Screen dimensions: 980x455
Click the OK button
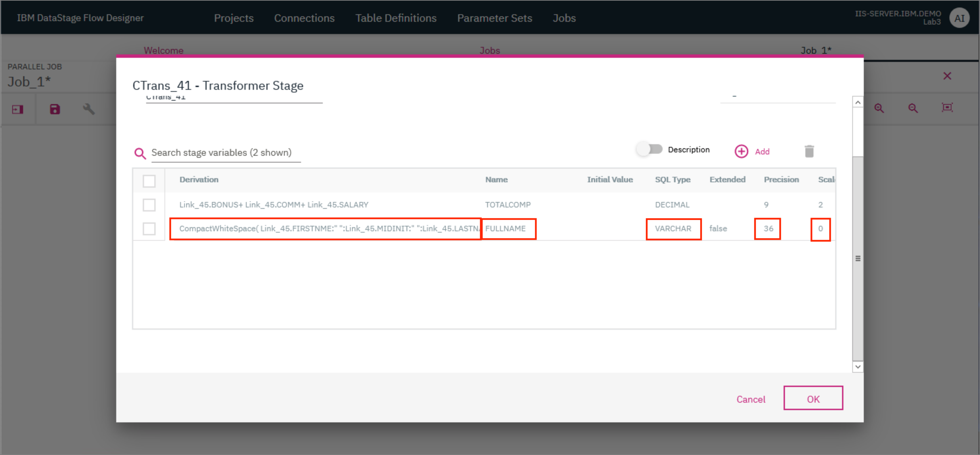pyautogui.click(x=813, y=398)
